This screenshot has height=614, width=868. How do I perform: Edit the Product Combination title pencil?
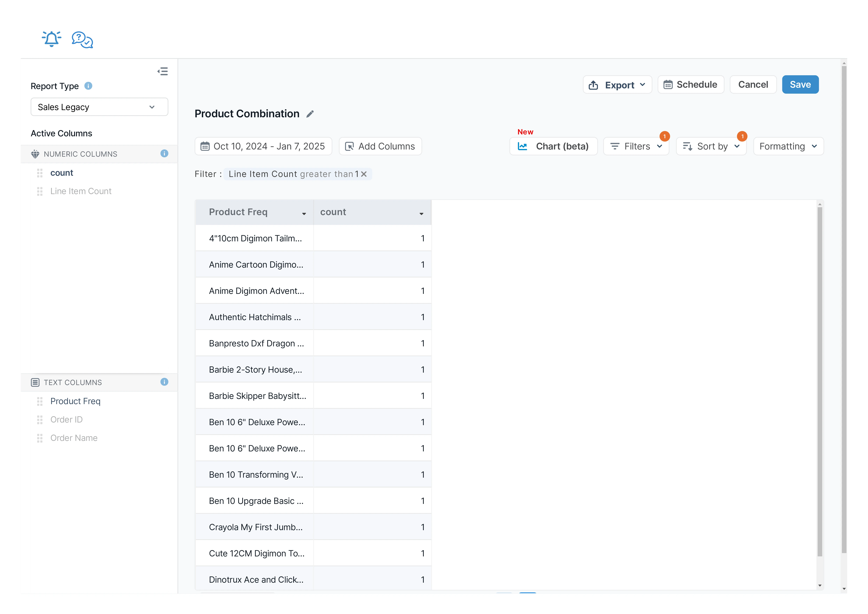point(310,114)
